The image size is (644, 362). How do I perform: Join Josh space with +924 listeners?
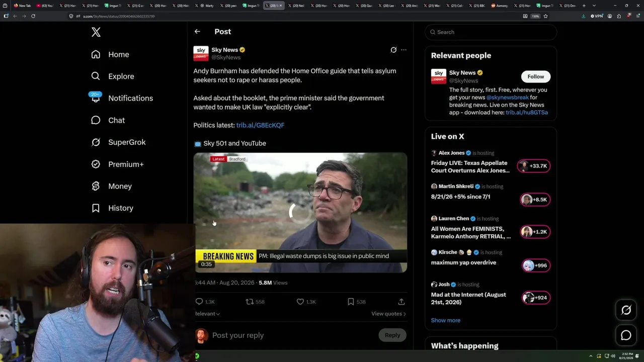point(535,298)
